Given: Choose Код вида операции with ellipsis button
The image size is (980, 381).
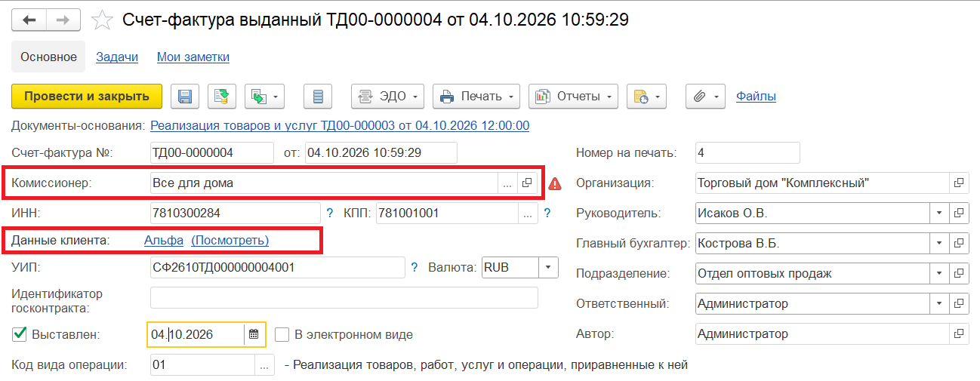Looking at the screenshot, I should point(265,365).
